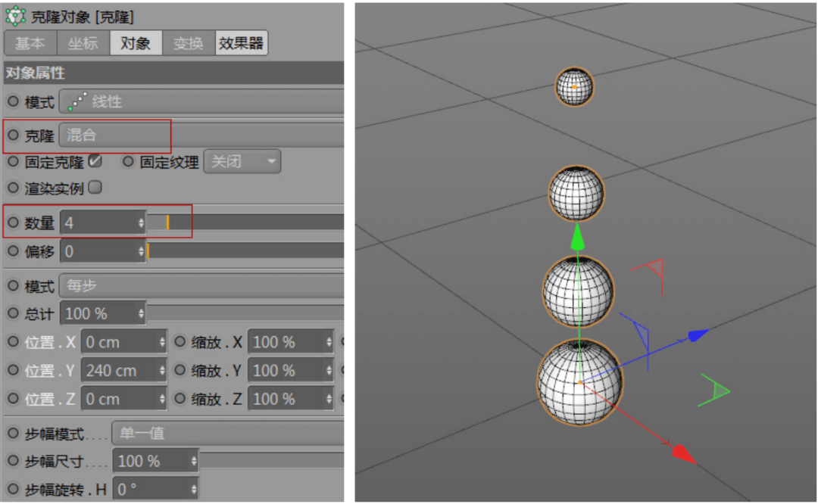Toggle the 缩放.X keyframe circle

(180, 342)
